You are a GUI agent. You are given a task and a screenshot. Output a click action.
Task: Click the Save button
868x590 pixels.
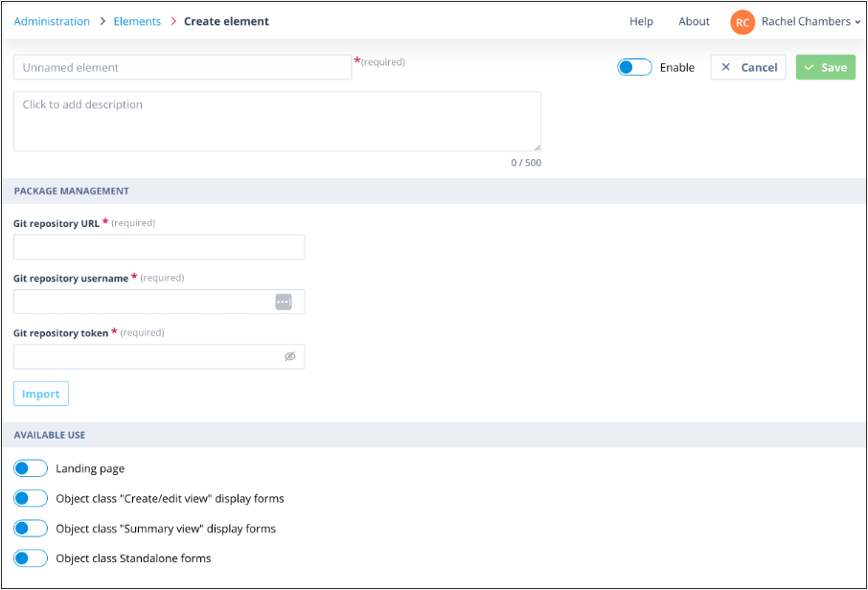826,67
